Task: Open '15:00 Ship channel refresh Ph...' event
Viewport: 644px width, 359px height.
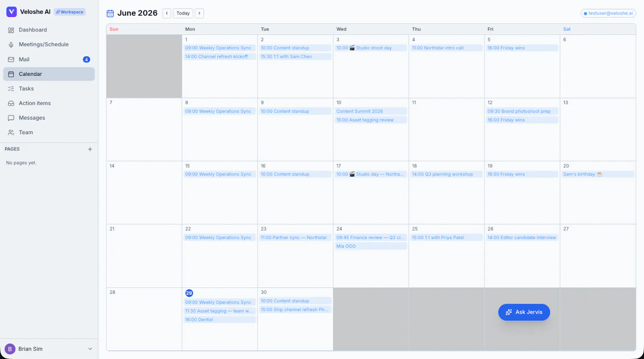Action: (x=295, y=310)
